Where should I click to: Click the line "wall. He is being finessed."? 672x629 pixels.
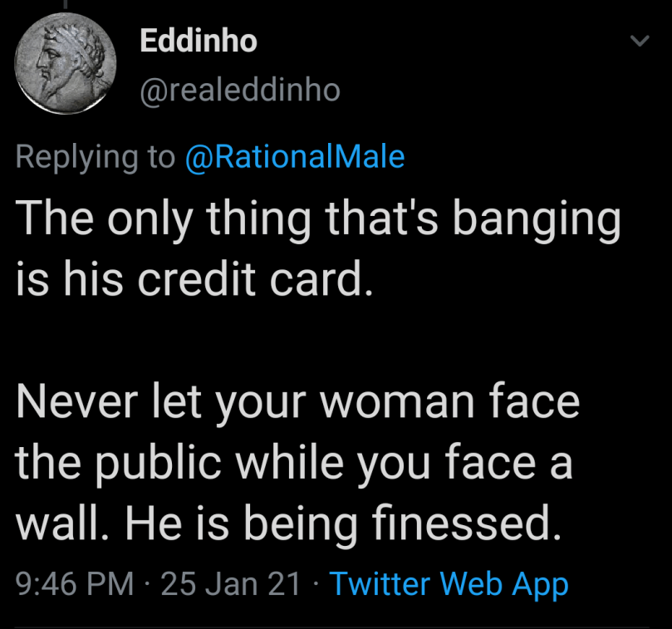click(283, 524)
